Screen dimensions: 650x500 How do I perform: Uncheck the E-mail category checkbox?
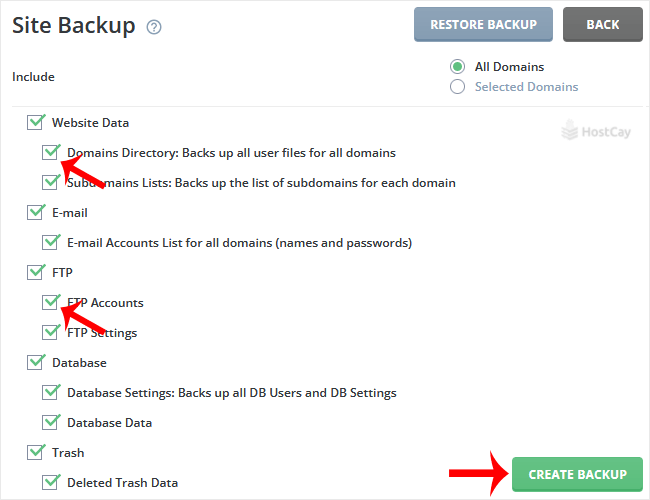point(35,212)
